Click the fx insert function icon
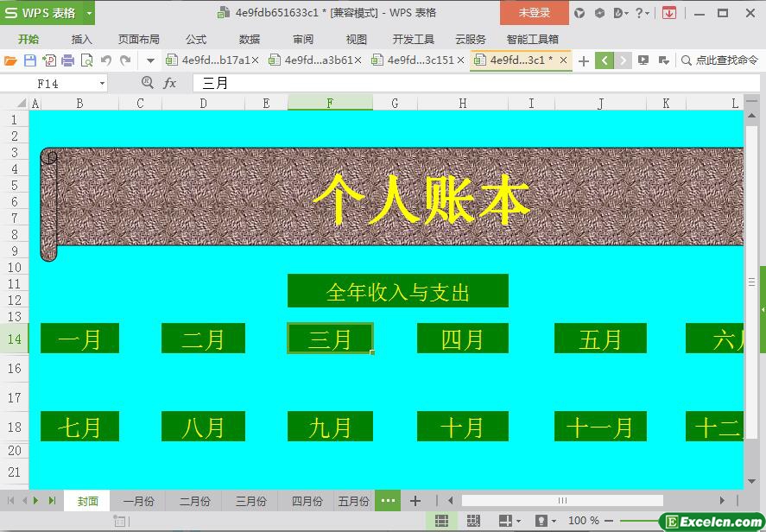Image resolution: width=766 pixels, height=532 pixels. (x=170, y=83)
